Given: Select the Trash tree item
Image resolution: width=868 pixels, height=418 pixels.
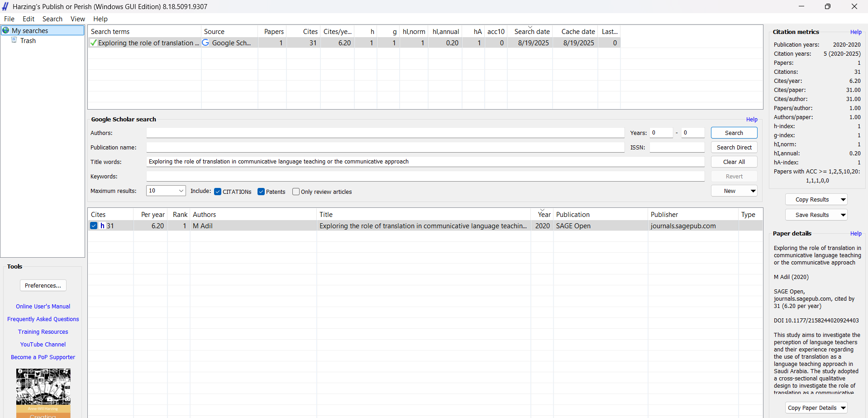Looking at the screenshot, I should coord(28,40).
